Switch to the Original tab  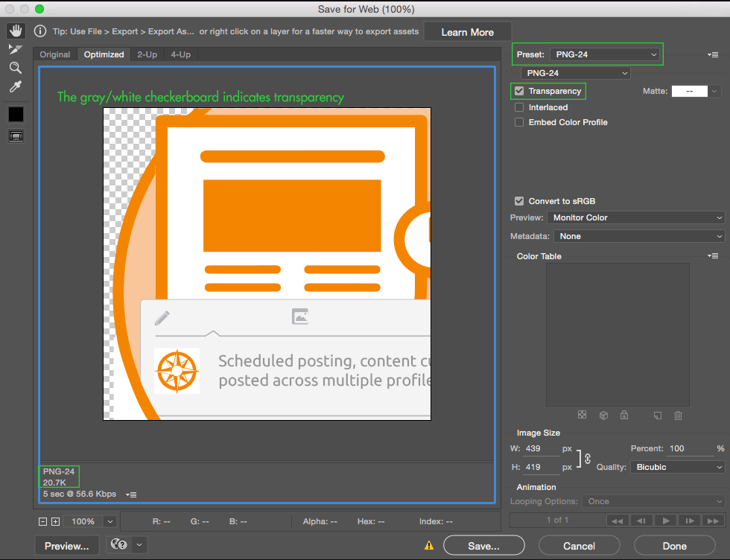(55, 54)
